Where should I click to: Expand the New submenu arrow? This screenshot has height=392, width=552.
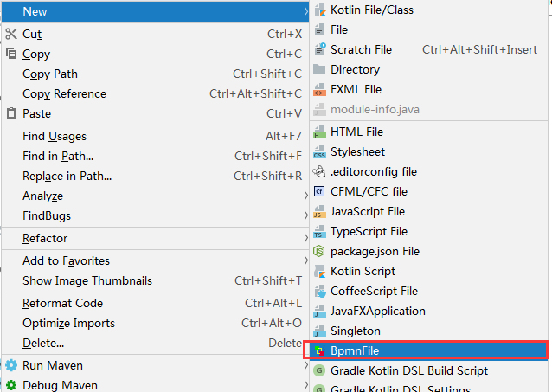tap(306, 11)
